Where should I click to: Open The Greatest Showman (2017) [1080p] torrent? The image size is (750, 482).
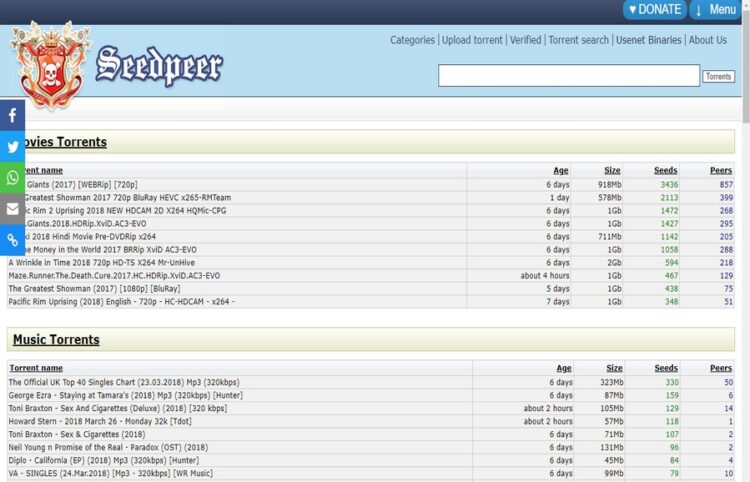94,288
